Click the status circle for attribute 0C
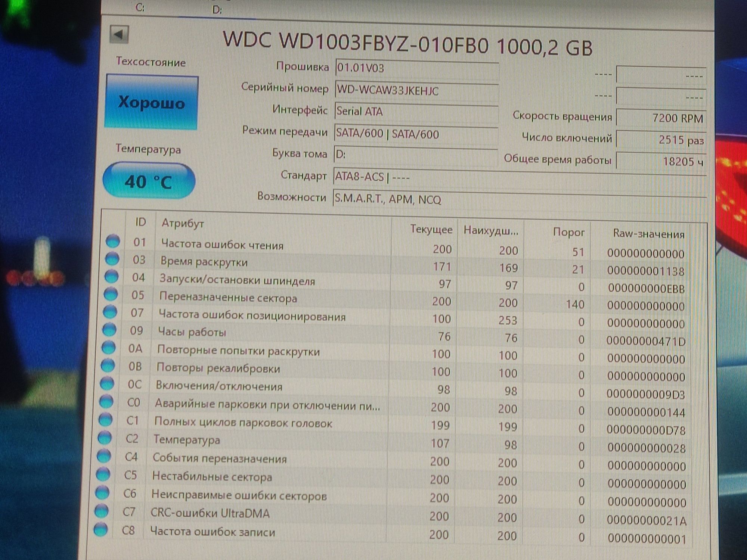This screenshot has height=560, width=747. [107, 383]
